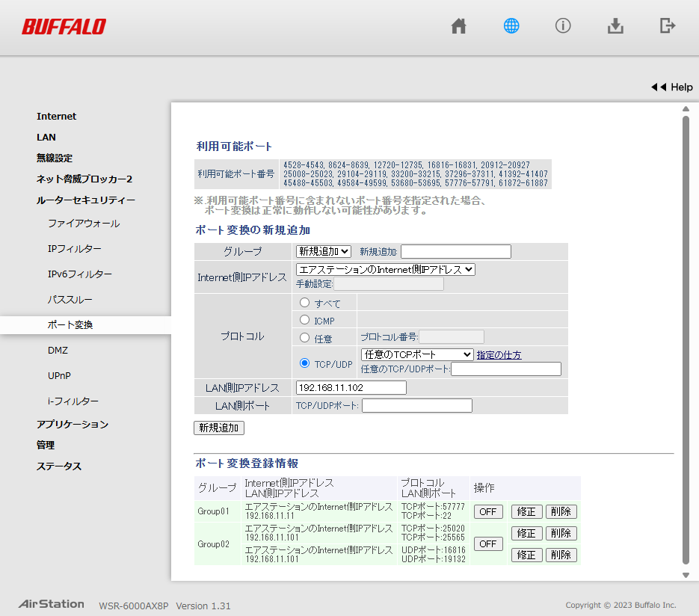Open the 任意のTCPポート dropdown
Screen dimensions: 699x616
(417, 354)
